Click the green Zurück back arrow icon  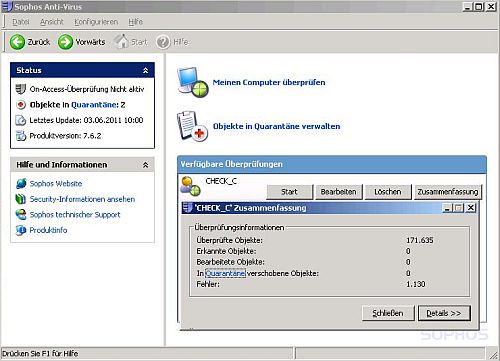click(x=17, y=42)
